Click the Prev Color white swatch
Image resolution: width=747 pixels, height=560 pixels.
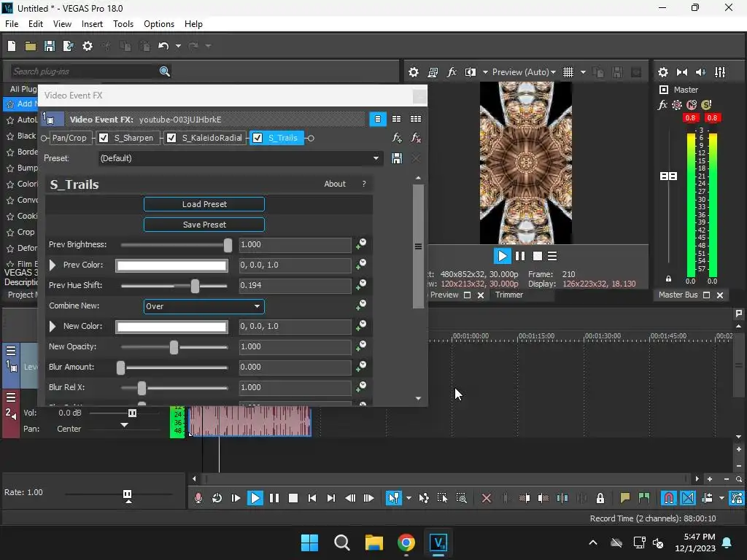[171, 265]
